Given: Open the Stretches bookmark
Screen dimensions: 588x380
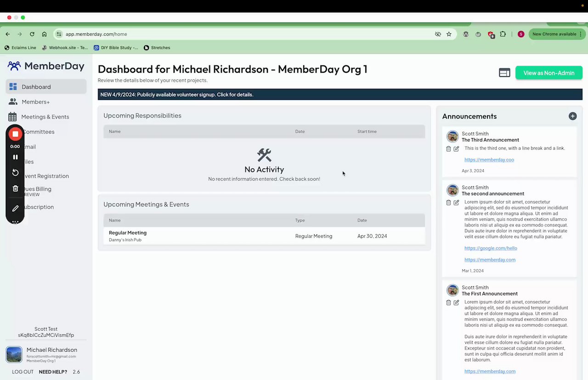Looking at the screenshot, I should coord(157,47).
